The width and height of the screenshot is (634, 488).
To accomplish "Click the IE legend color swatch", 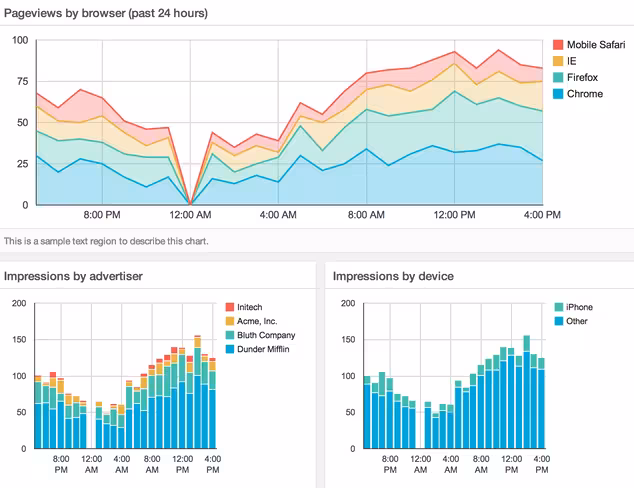I will click(x=558, y=61).
